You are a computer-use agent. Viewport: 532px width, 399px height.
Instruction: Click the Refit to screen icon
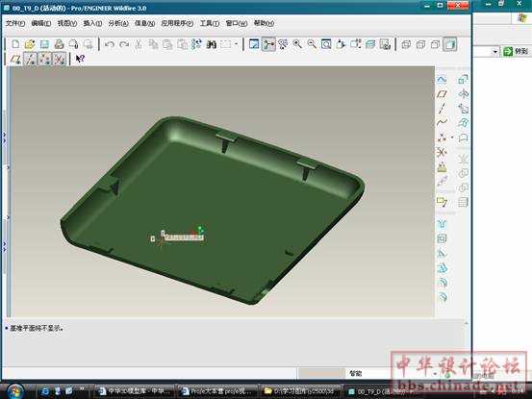pyautogui.click(x=326, y=44)
